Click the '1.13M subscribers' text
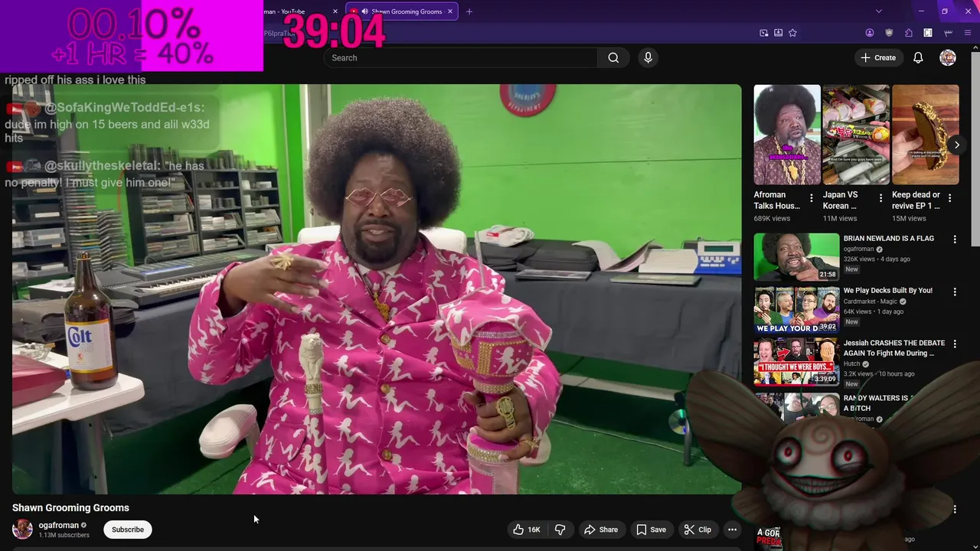Image resolution: width=980 pixels, height=551 pixels. coord(64,535)
